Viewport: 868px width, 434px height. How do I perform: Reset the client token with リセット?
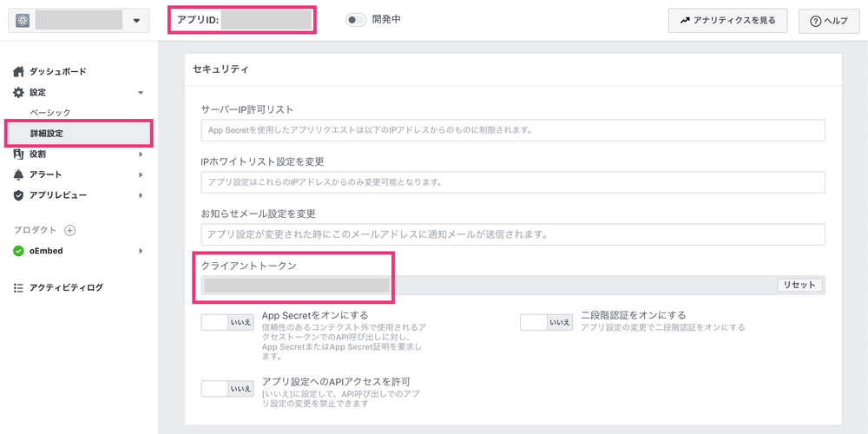click(x=799, y=285)
